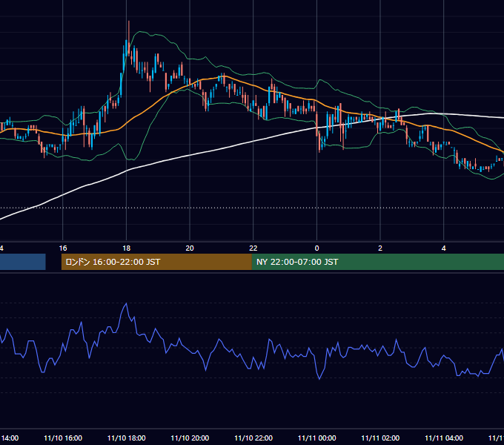Click the date label 11/11 04:00

click(x=444, y=438)
